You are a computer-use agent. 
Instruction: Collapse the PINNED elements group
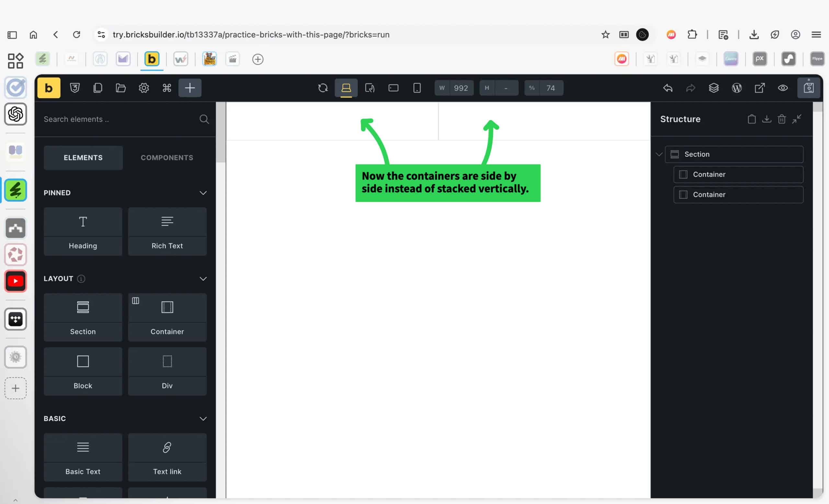[203, 193]
